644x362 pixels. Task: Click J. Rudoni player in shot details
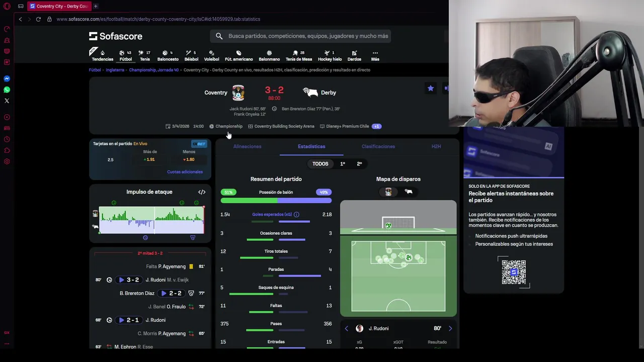378,328
